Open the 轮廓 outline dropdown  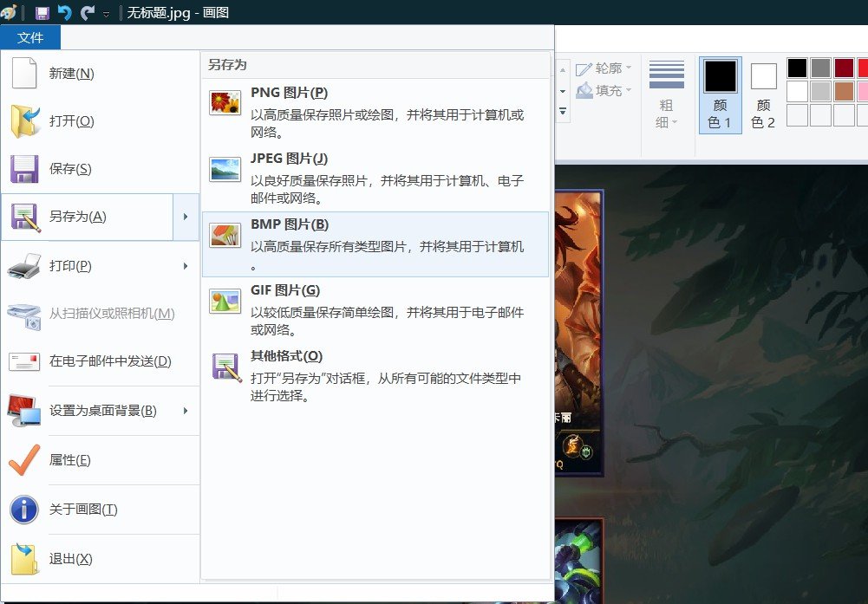604,68
